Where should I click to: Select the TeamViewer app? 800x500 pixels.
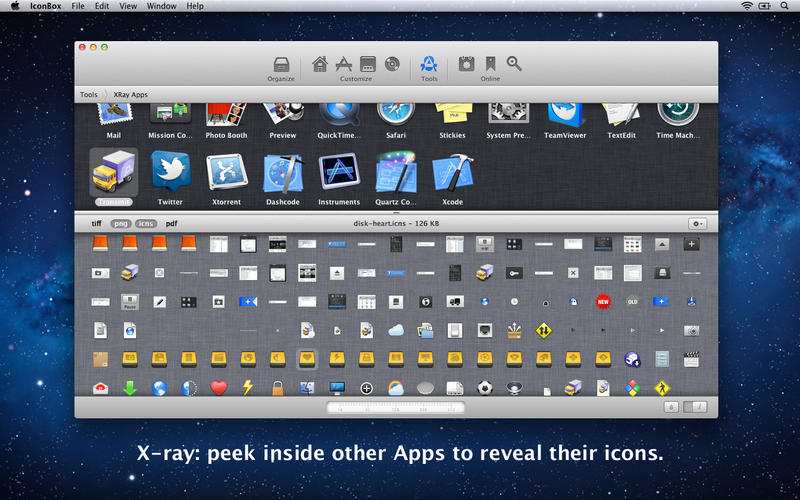click(x=565, y=120)
